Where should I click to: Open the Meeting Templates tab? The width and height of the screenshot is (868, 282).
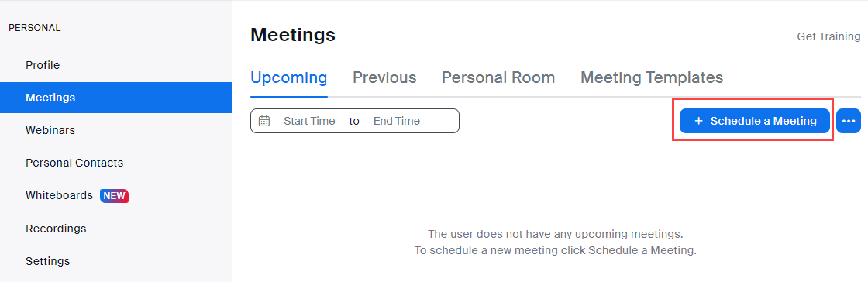click(x=652, y=77)
